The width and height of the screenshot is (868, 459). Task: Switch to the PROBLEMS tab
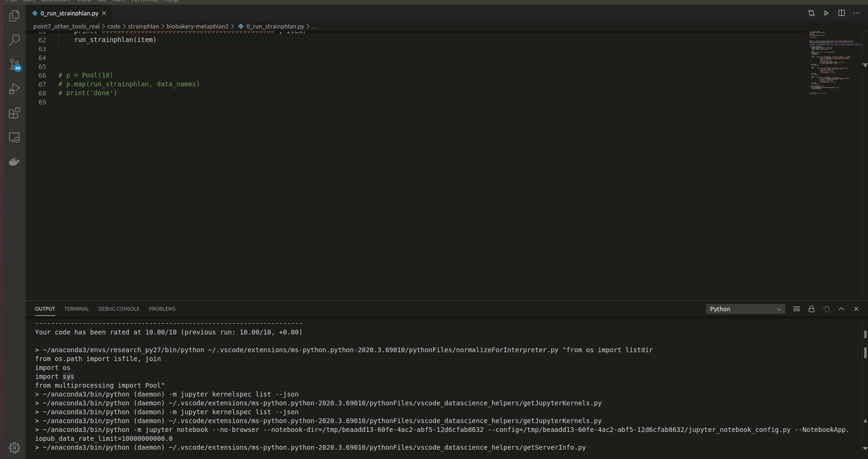tap(162, 309)
